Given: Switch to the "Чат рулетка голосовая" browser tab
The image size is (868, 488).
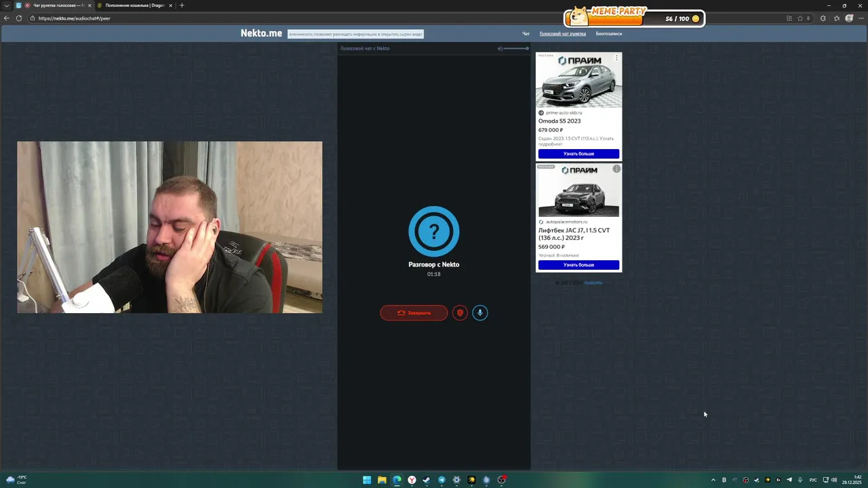Looking at the screenshot, I should coord(53,5).
